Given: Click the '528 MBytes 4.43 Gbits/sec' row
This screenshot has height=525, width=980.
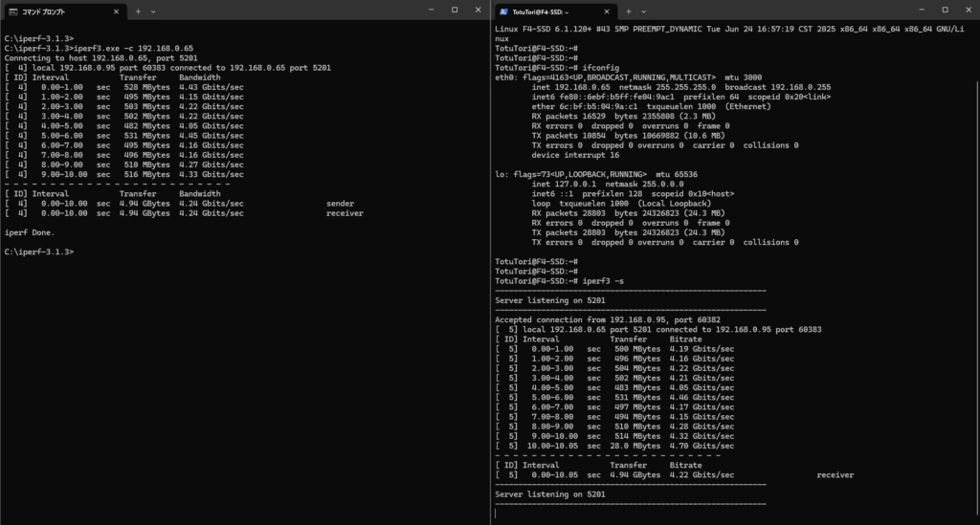Looking at the screenshot, I should point(123,87).
